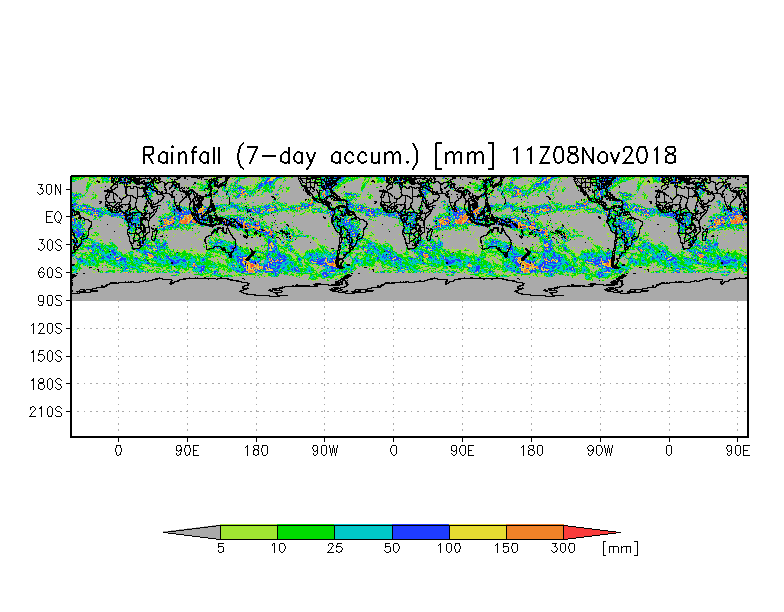
Task: Click the 60S latitude axis label
Action: point(49,273)
